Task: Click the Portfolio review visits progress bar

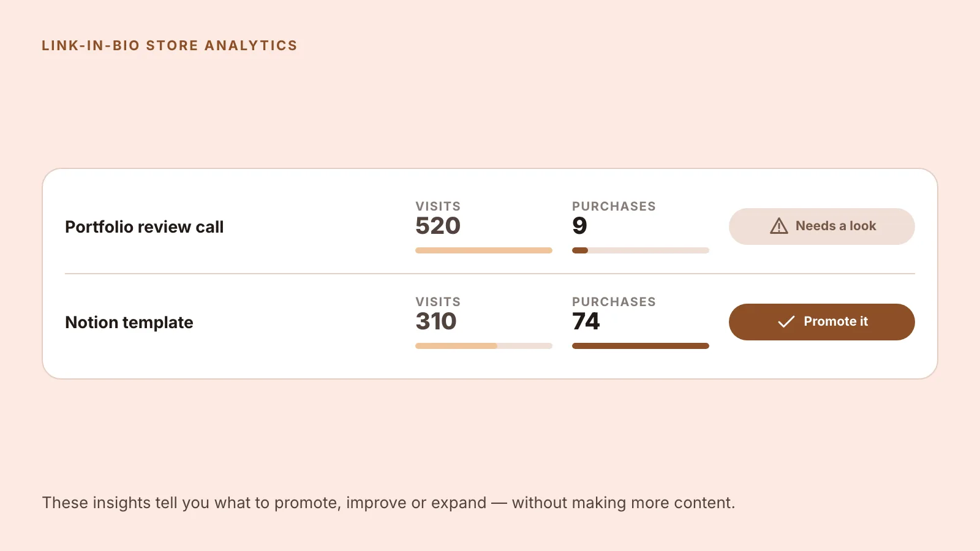Action: pyautogui.click(x=484, y=250)
